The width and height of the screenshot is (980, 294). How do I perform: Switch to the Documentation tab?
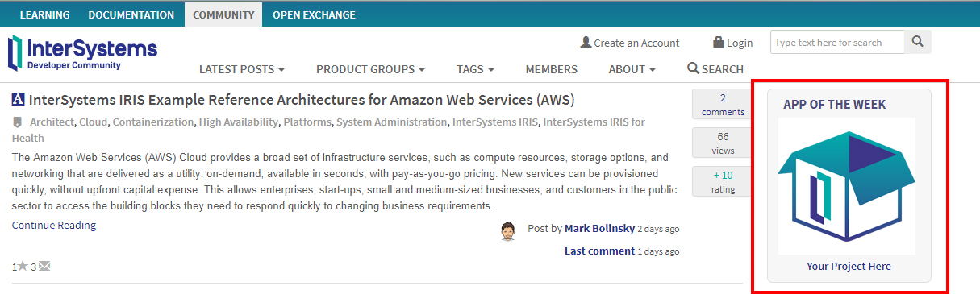pyautogui.click(x=131, y=14)
